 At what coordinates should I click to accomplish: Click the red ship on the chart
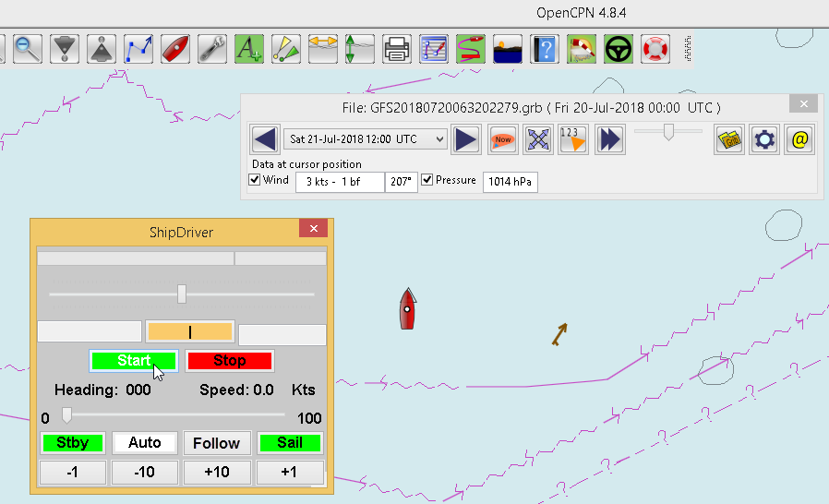pyautogui.click(x=407, y=308)
